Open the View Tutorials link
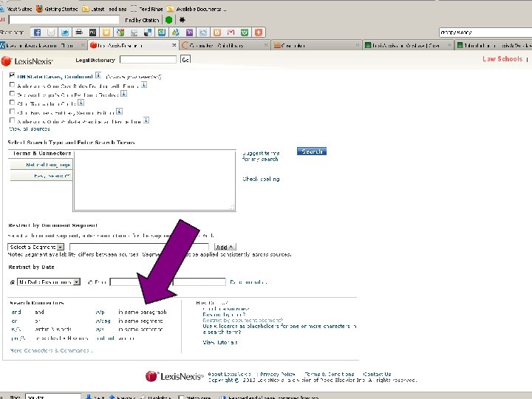This screenshot has height=399, width=532. coord(220,342)
